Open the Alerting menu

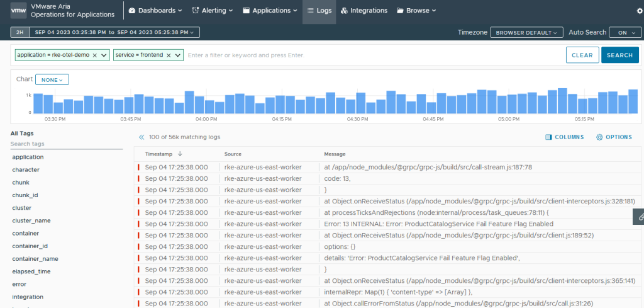212,11
